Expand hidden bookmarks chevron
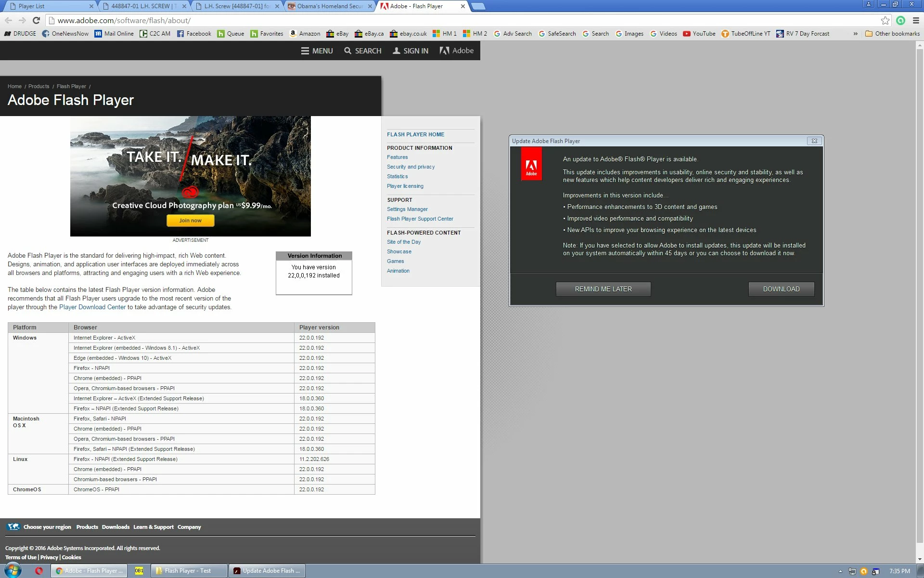 pyautogui.click(x=855, y=34)
